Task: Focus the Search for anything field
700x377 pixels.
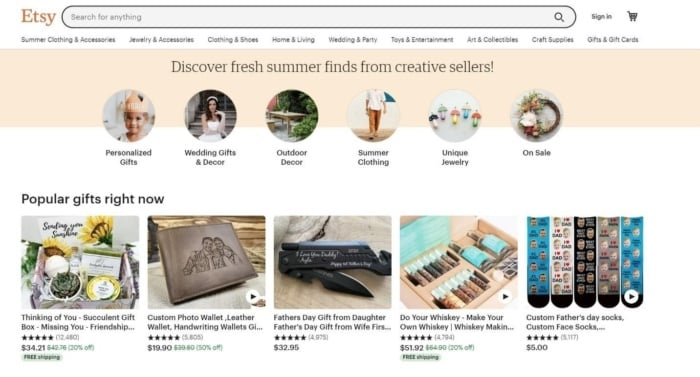Action: [x=308, y=17]
